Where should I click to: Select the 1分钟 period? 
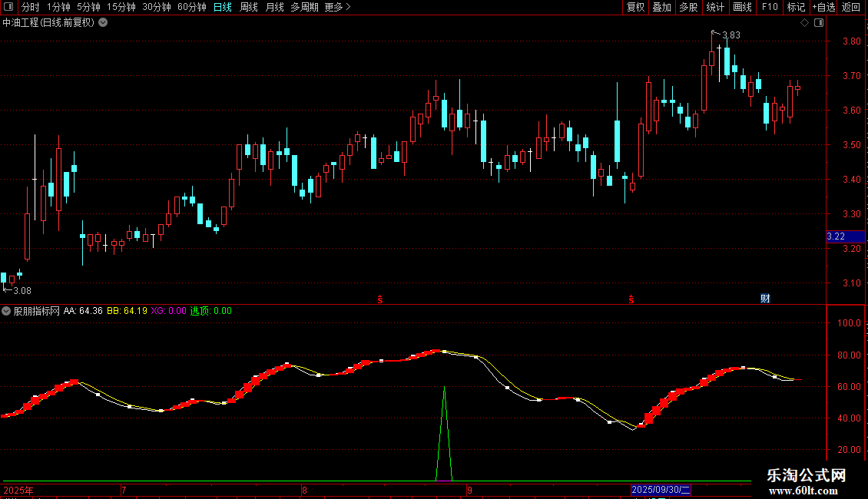tap(58, 7)
